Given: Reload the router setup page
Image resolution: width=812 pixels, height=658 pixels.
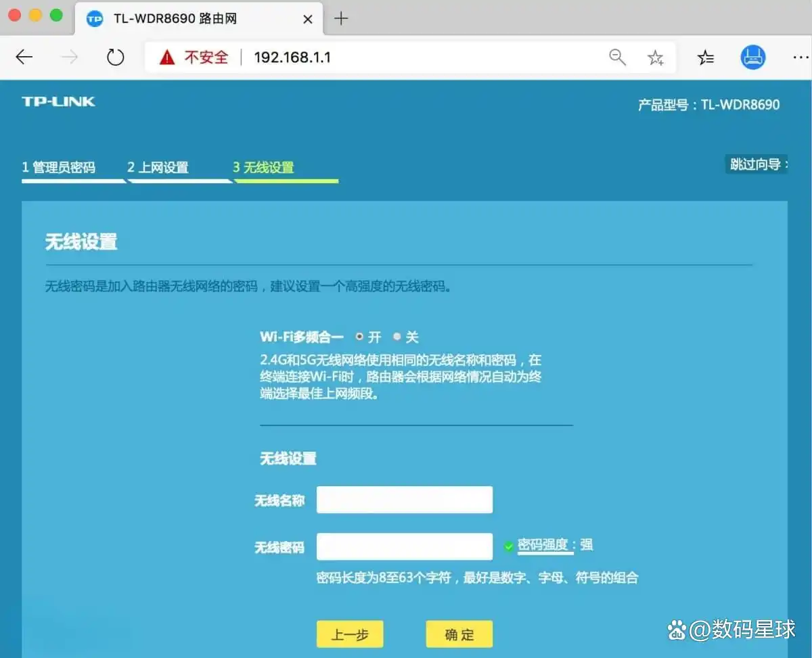Looking at the screenshot, I should (x=115, y=57).
